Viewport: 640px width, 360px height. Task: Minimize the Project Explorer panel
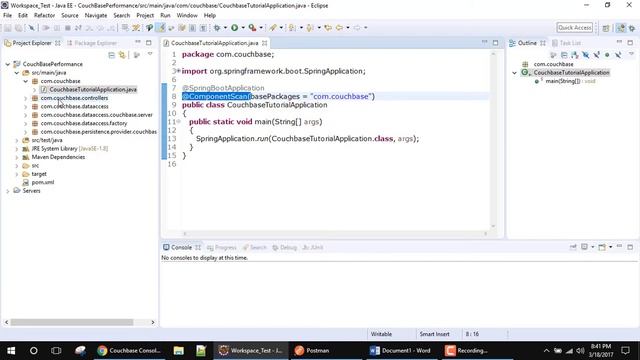(138, 42)
